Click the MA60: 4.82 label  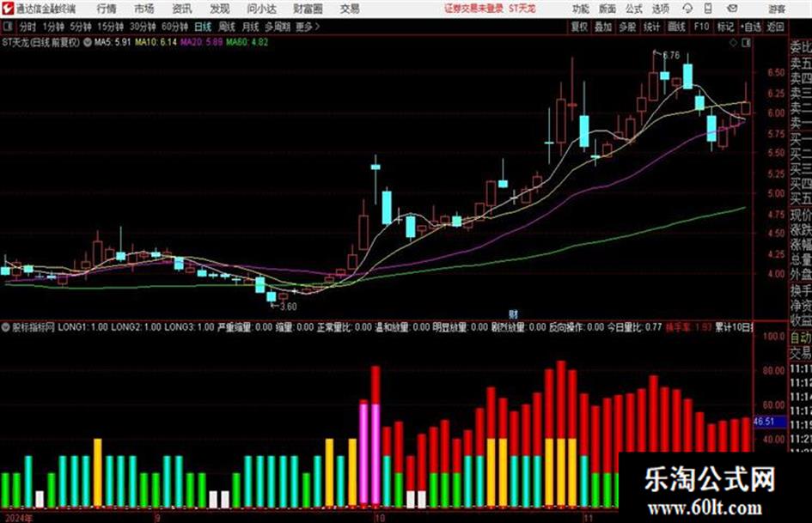click(x=247, y=42)
